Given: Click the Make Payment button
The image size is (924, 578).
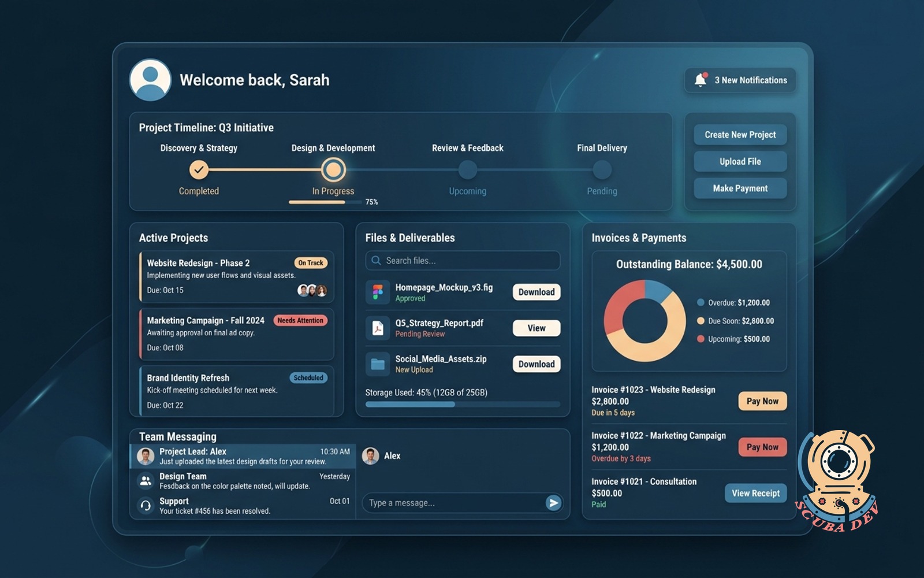Looking at the screenshot, I should click(740, 188).
